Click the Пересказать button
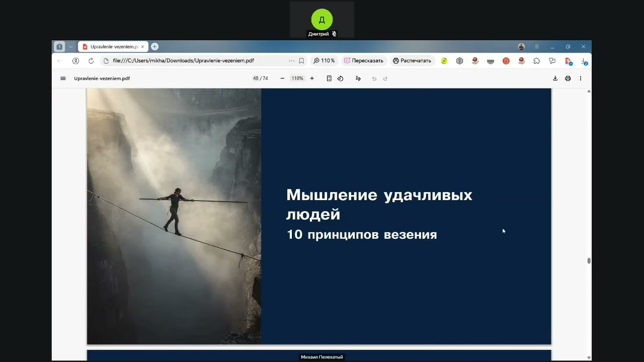 coord(364,61)
